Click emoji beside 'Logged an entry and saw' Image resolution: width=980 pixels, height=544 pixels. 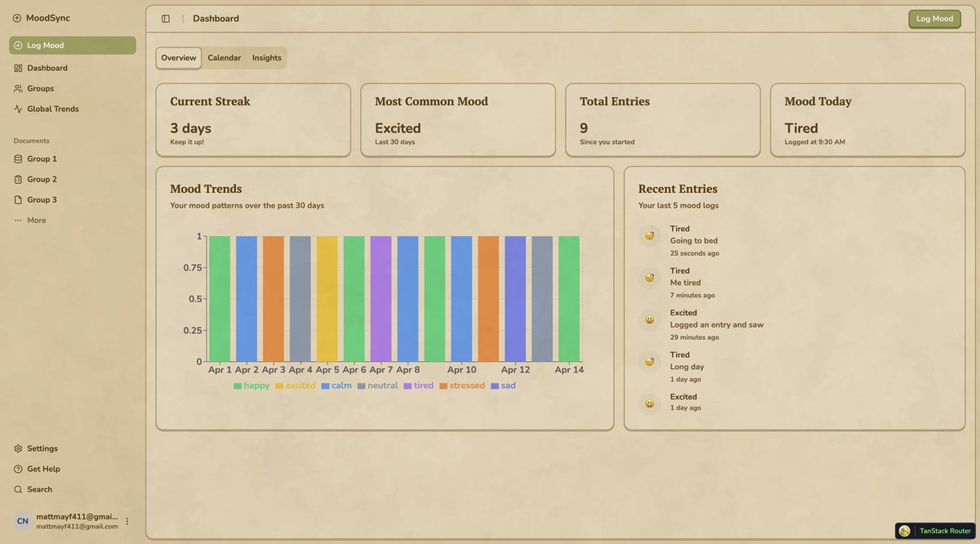pos(649,320)
